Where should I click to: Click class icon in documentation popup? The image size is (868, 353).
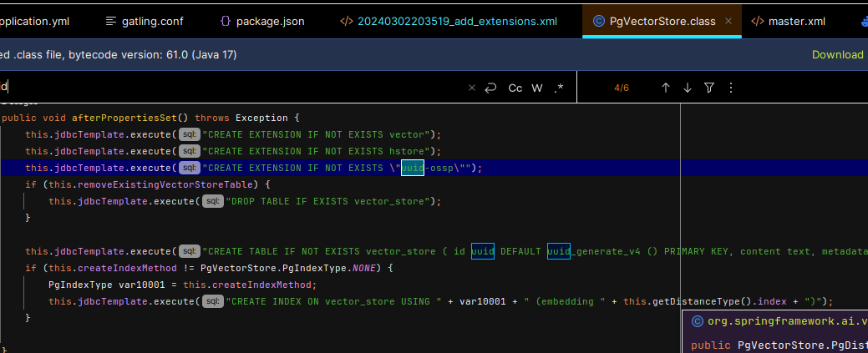(698, 321)
